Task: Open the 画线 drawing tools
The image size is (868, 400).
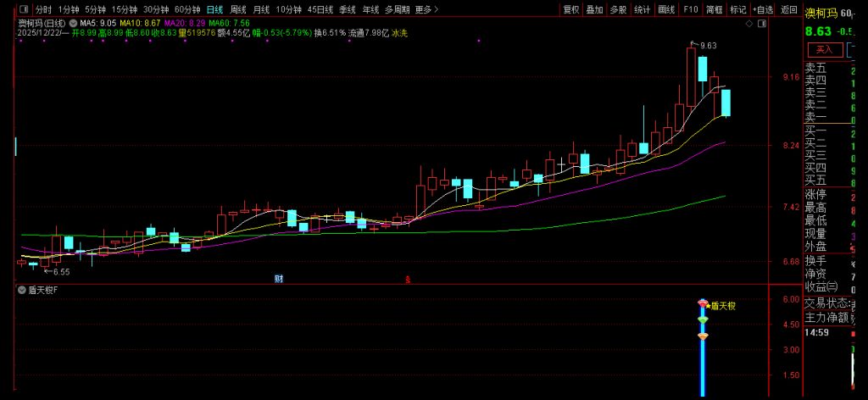Action: (666, 9)
